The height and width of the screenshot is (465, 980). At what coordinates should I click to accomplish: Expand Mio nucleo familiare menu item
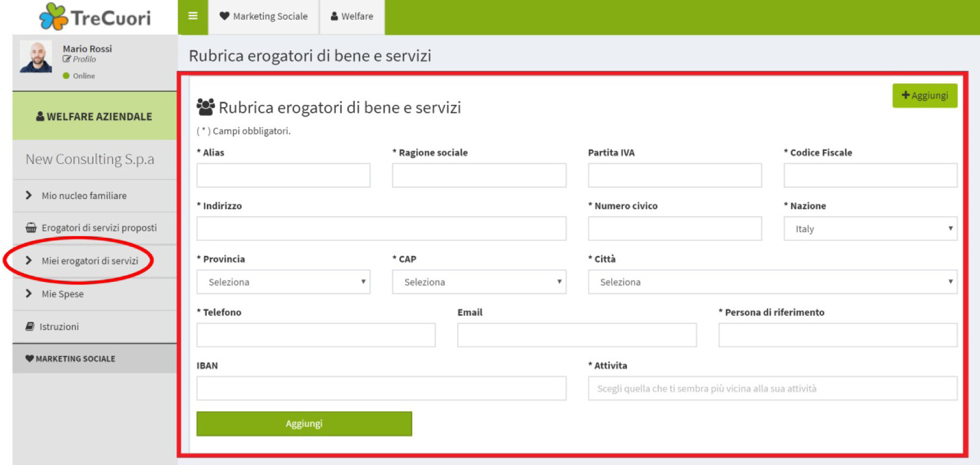[94, 196]
